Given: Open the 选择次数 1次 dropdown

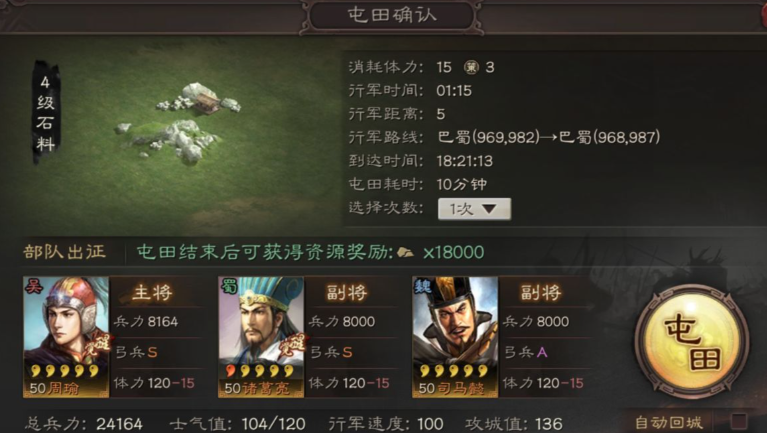Looking at the screenshot, I should pos(474,209).
